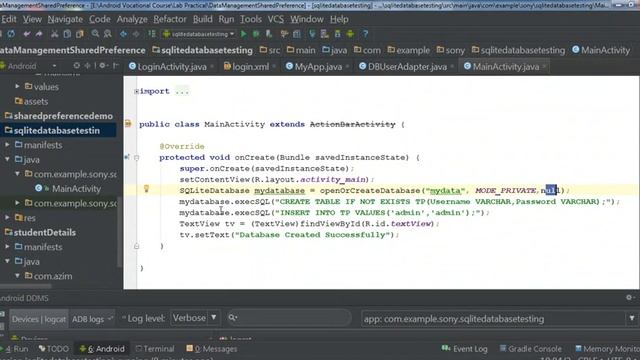Open run configuration sqlitedatabasetesting dropdown
This screenshot has width=640, height=360.
click(199, 34)
